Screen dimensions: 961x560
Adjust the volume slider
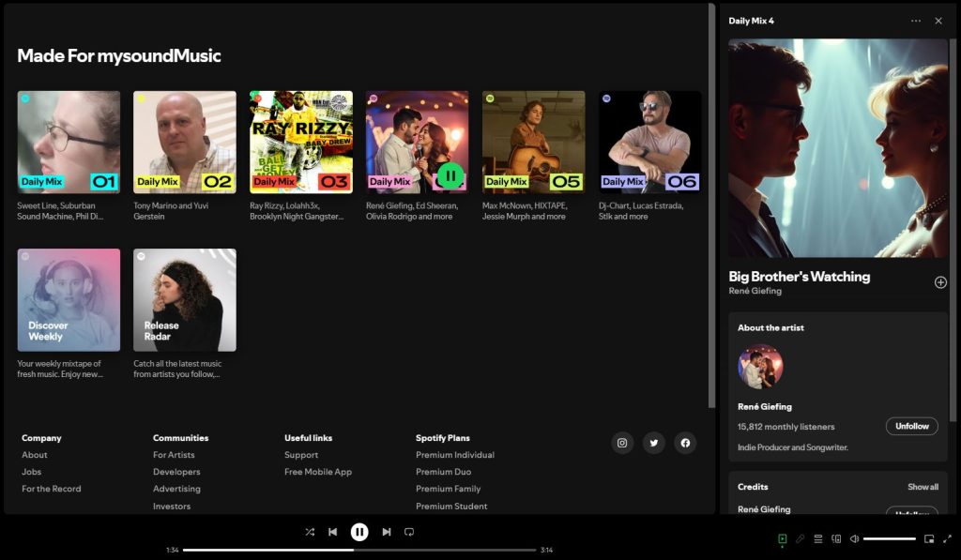889,538
